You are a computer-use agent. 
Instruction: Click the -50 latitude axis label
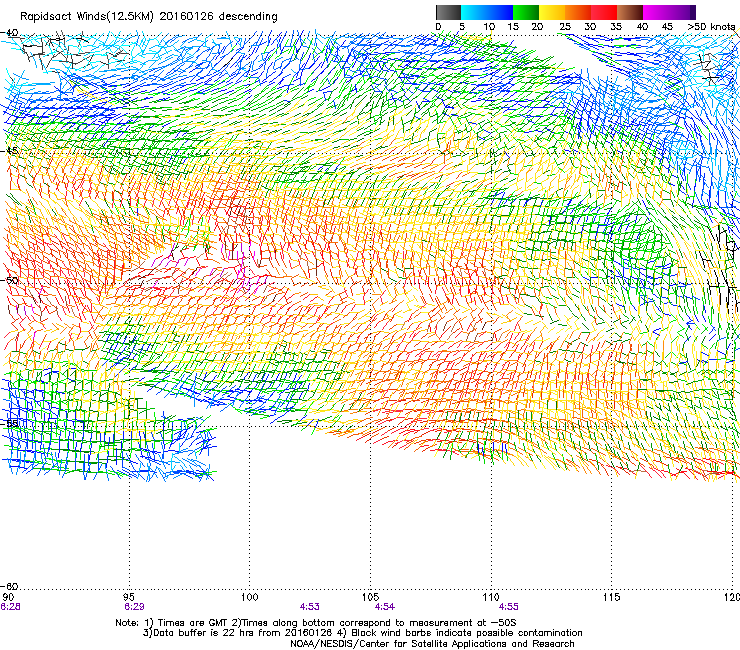pyautogui.click(x=9, y=280)
